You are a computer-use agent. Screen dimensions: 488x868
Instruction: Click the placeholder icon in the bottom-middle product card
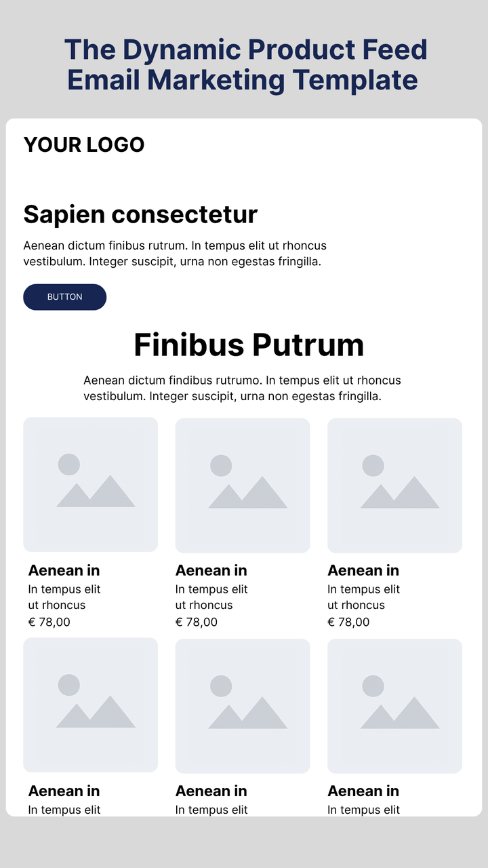click(x=243, y=705)
